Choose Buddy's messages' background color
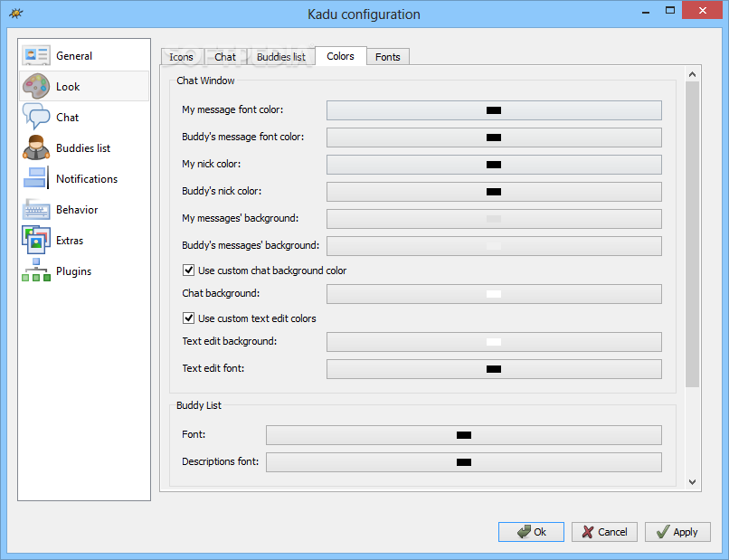This screenshot has height=560, width=729. click(x=494, y=245)
